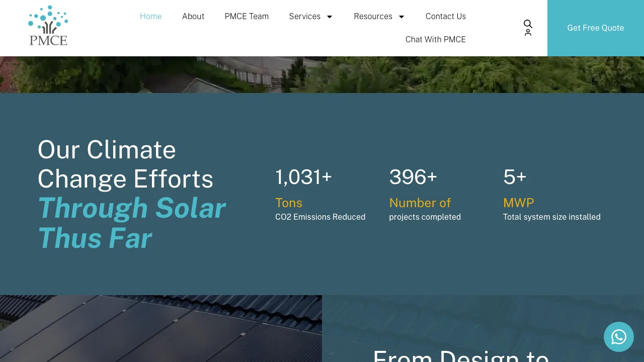This screenshot has height=362, width=644.
Task: Click the solar panel roof image
Action: 161,328
